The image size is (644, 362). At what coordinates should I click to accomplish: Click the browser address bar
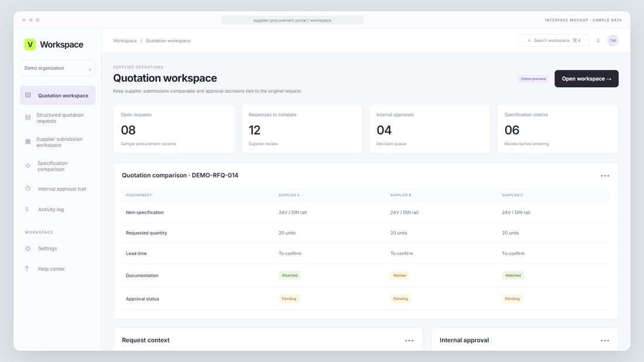tap(292, 20)
